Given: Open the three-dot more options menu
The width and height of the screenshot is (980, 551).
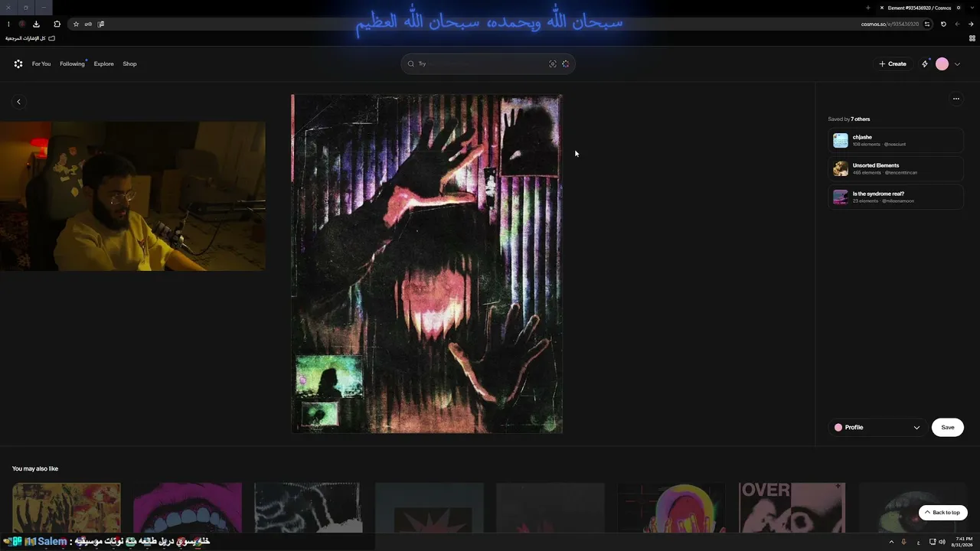Looking at the screenshot, I should 955,99.
